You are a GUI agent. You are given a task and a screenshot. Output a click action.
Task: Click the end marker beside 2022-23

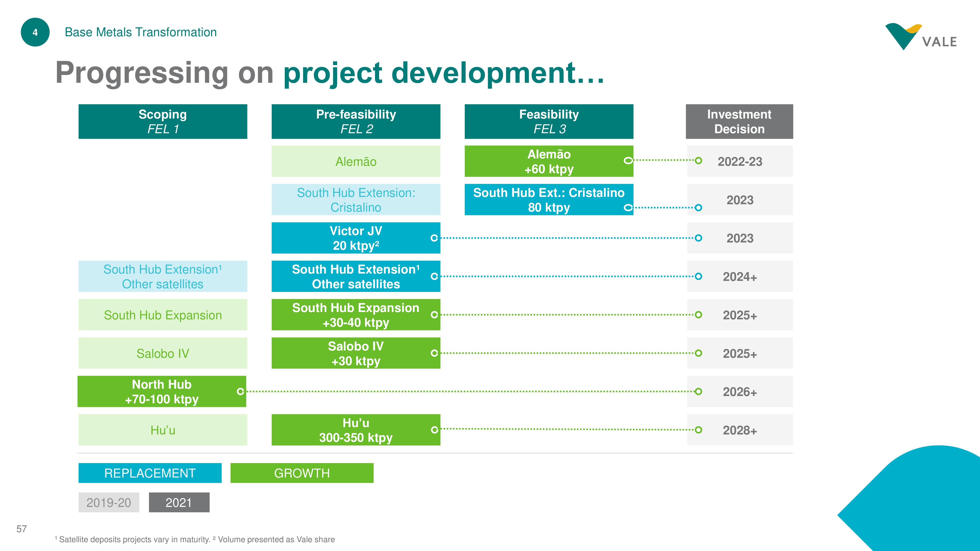[698, 160]
